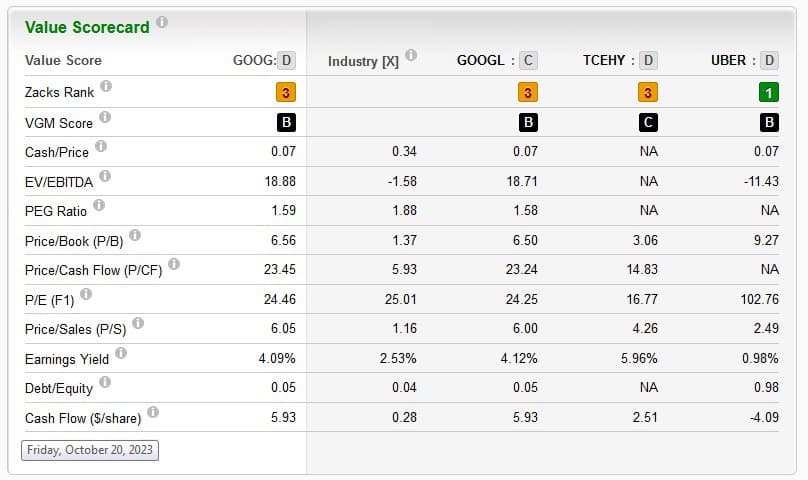Open P/E (F1) info icon
Viewport: 808px width, 480px height.
(x=86, y=294)
